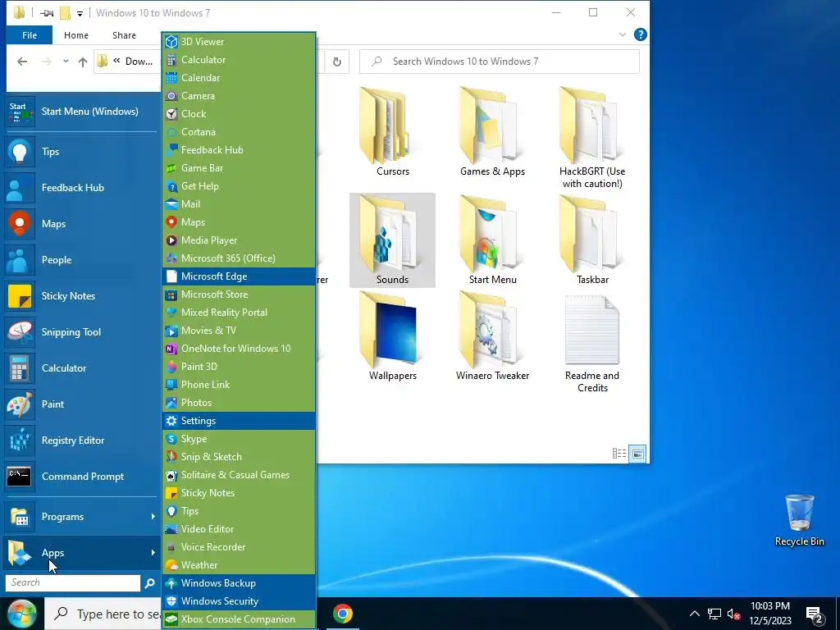Launch Paint 3D from Apps list

[x=239, y=367]
